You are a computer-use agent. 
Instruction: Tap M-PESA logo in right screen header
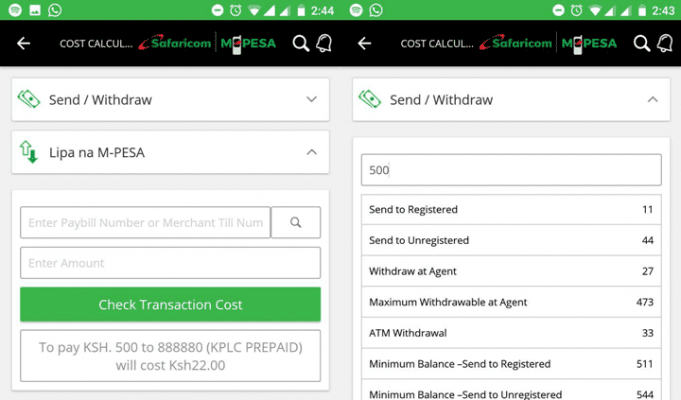click(589, 43)
